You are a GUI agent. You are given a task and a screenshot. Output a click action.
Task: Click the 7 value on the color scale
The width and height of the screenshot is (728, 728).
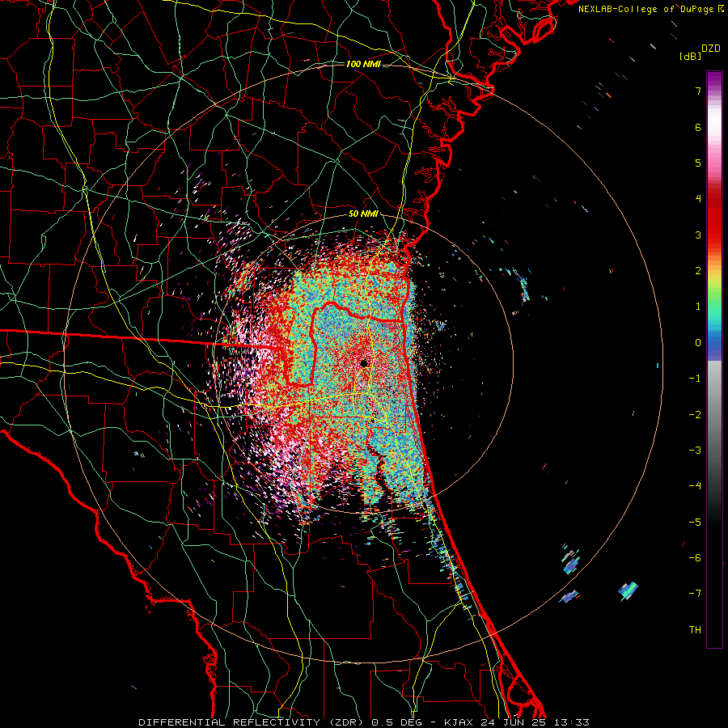[x=698, y=91]
